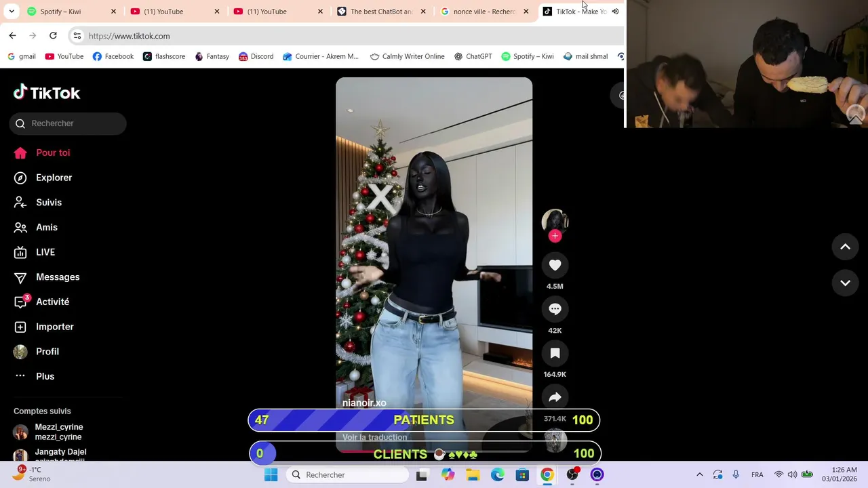Like the video with heart icon
868x488 pixels.
555,265
